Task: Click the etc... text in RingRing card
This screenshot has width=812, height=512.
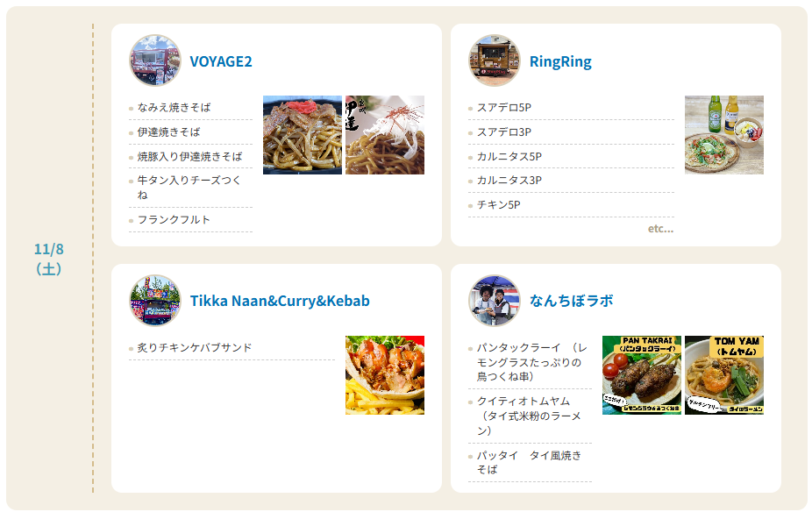Action: tap(661, 229)
